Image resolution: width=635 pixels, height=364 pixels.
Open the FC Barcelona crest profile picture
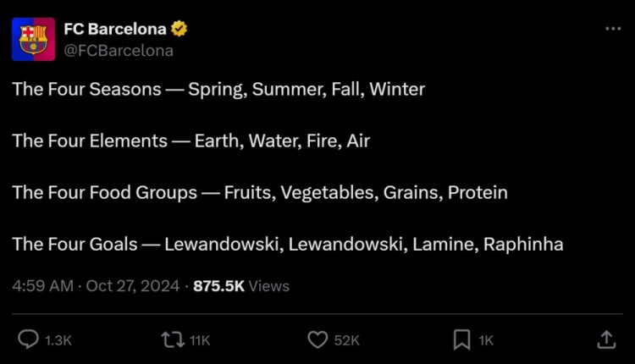pyautogui.click(x=33, y=39)
